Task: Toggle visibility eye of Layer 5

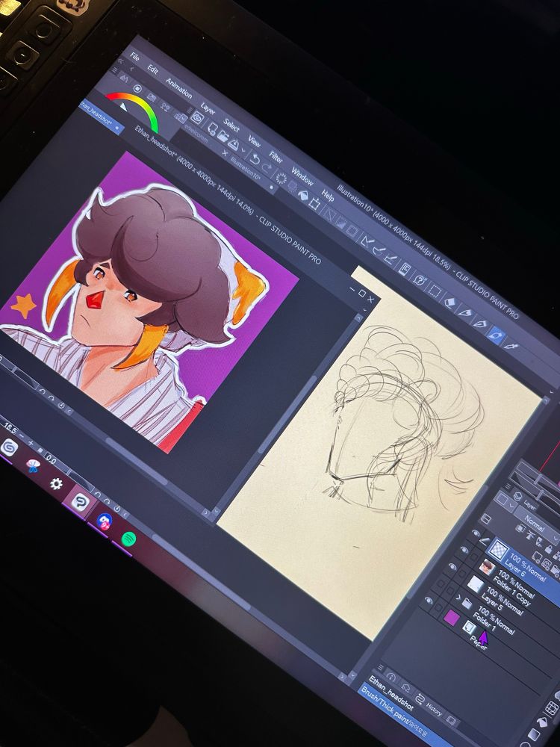Action: tap(452, 566)
